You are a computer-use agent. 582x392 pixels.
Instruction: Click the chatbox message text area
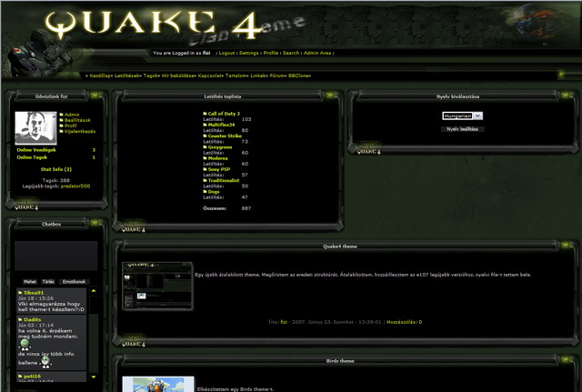click(x=55, y=256)
